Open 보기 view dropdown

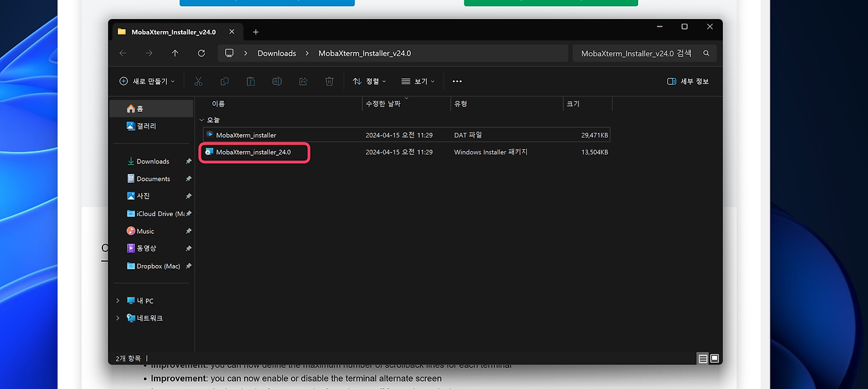click(x=418, y=81)
